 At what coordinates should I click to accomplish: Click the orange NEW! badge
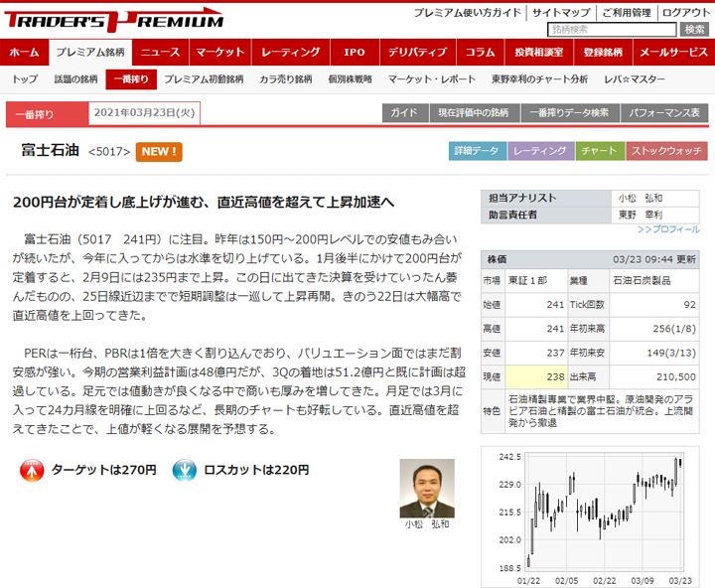tap(159, 152)
